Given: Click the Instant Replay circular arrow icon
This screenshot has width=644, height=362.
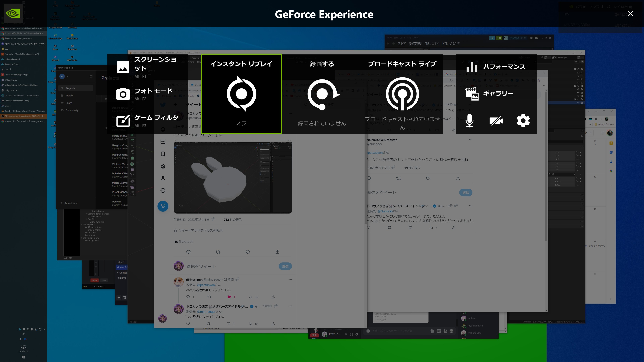Looking at the screenshot, I should 241,94.
